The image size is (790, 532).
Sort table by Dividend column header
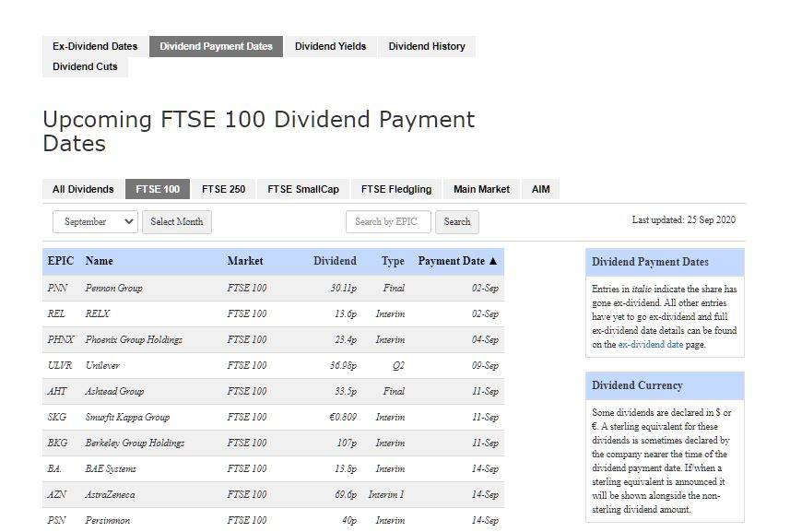(x=335, y=261)
